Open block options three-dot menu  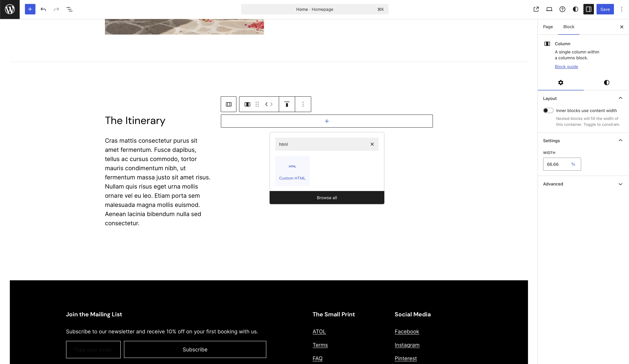(303, 104)
